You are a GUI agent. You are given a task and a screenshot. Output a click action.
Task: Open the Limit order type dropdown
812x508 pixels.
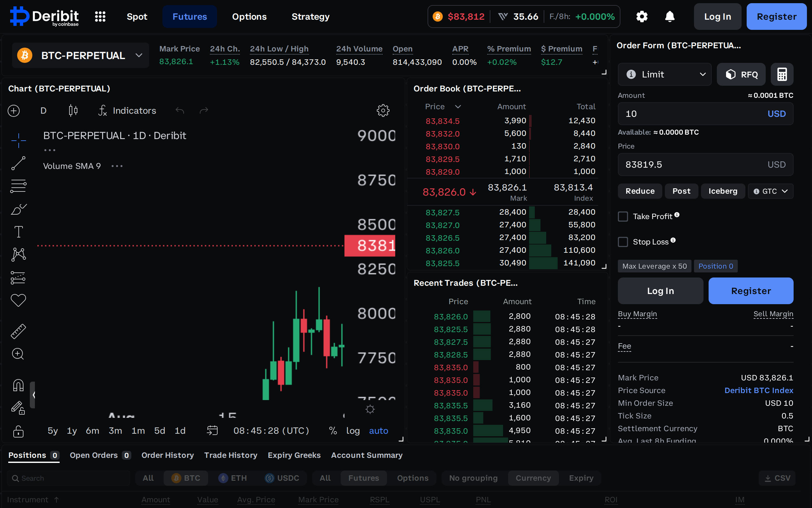(x=665, y=74)
